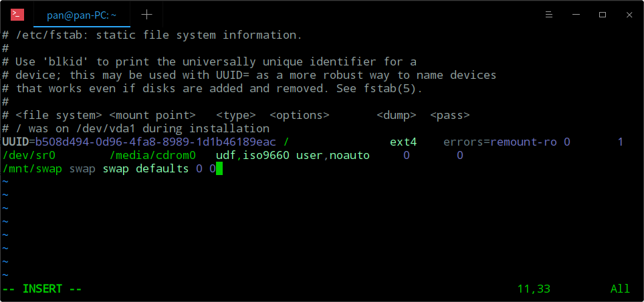Click the terminal app icon in title bar
Viewport: 644px width, 302px height.
pyautogui.click(x=17, y=14)
